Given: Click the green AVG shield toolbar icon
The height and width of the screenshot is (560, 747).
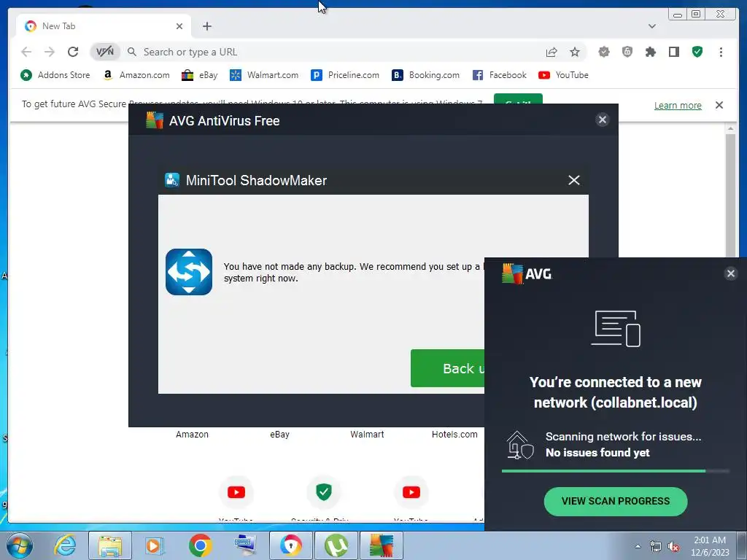Looking at the screenshot, I should (x=697, y=52).
